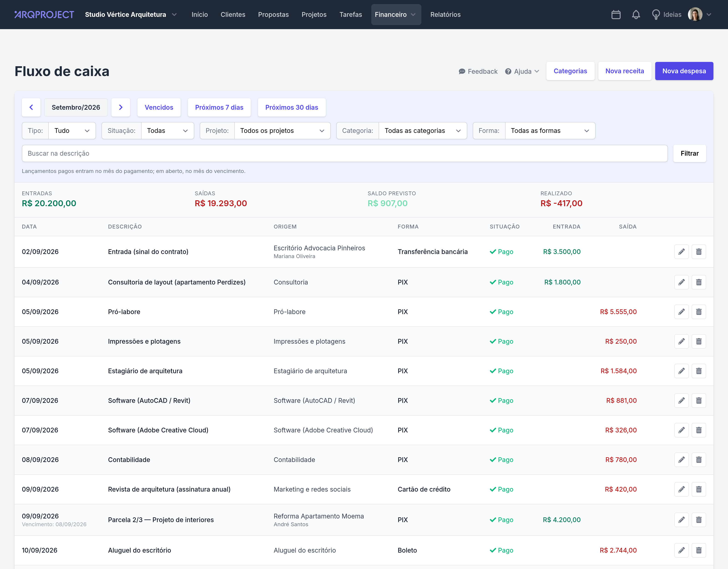Screen dimensions: 728x569
Task: Go to Tarefas in navigation
Action: click(350, 15)
